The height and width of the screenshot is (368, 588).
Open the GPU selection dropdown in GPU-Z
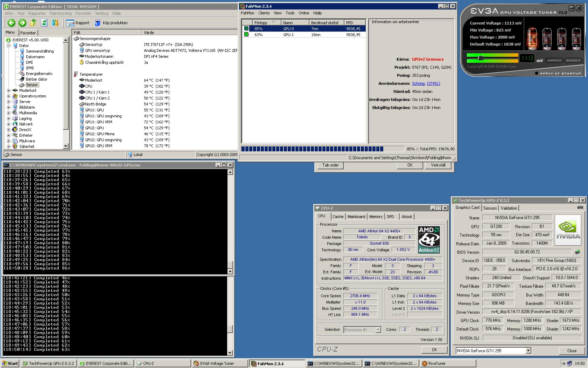[x=528, y=350]
